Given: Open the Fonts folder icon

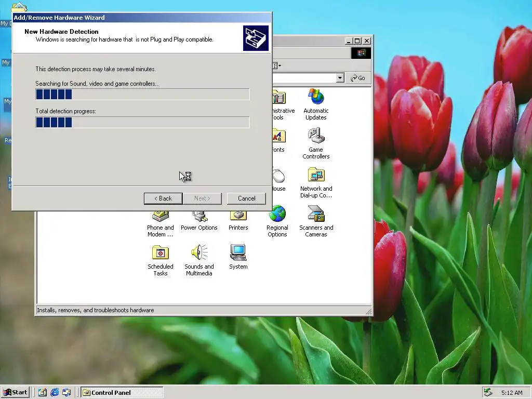Looking at the screenshot, I should (278, 140).
